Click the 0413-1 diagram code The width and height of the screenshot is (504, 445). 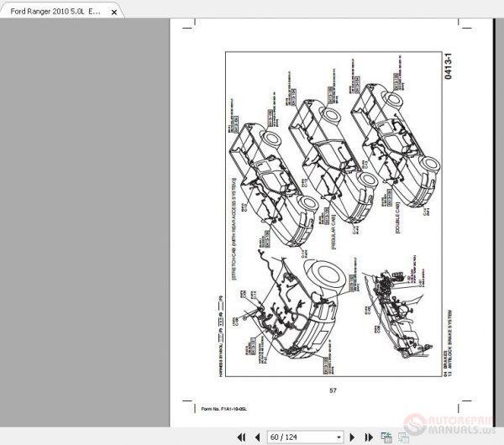448,66
